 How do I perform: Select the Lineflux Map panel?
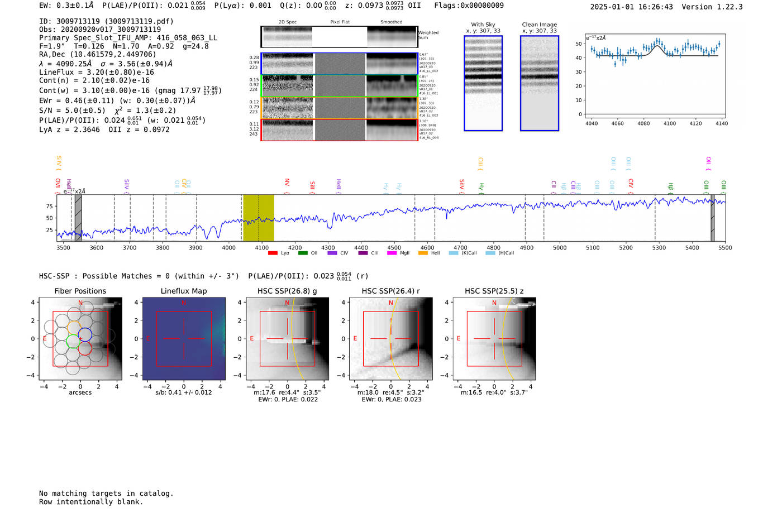pos(184,339)
